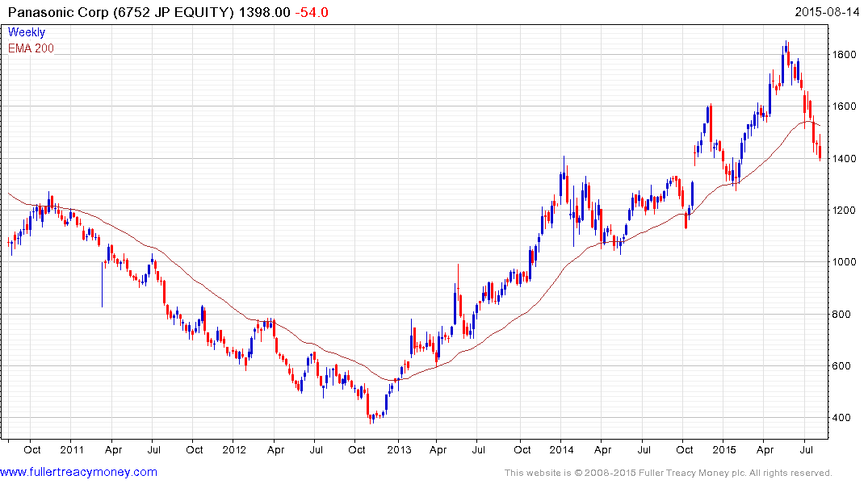The image size is (868, 484).
Task: Click the 2015-08-14 chart date
Action: tap(827, 13)
